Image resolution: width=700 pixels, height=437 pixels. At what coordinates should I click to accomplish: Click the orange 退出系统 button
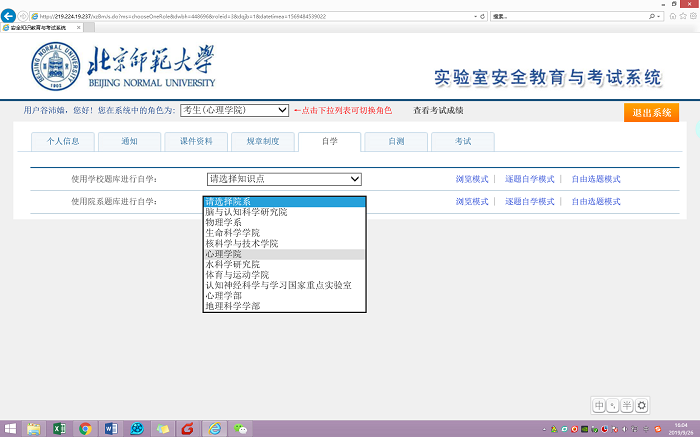651,112
